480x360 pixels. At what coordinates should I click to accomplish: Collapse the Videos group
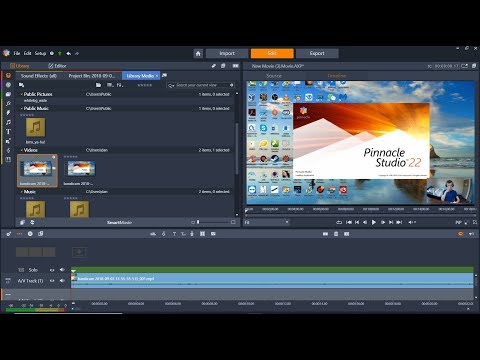21,150
